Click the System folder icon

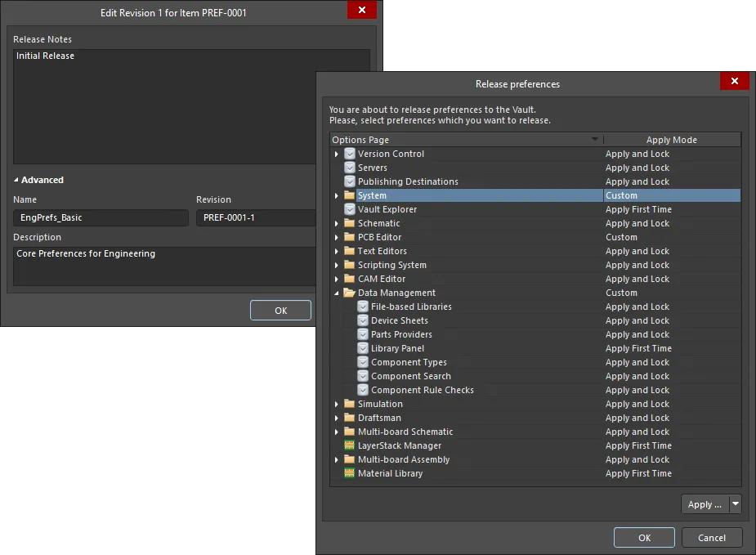(x=350, y=195)
